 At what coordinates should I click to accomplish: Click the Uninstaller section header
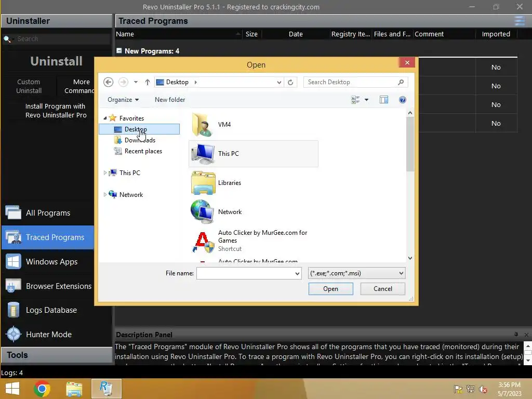point(57,21)
